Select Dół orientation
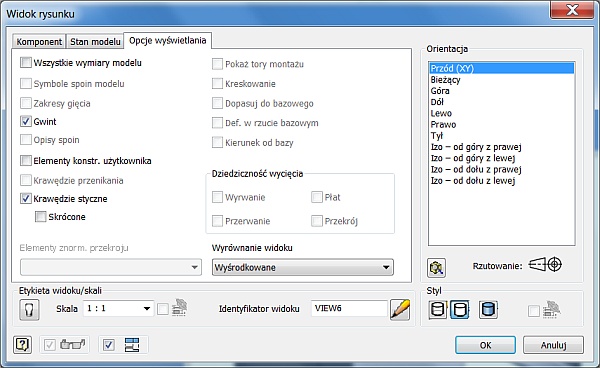 (x=502, y=102)
